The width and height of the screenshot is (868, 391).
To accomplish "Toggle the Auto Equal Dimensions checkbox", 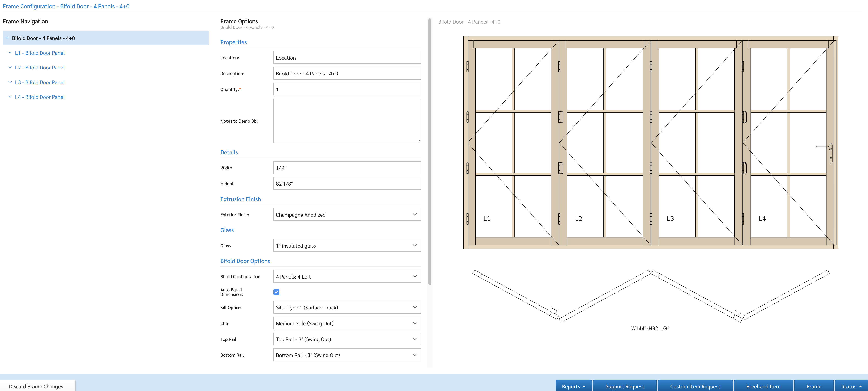I will [277, 292].
